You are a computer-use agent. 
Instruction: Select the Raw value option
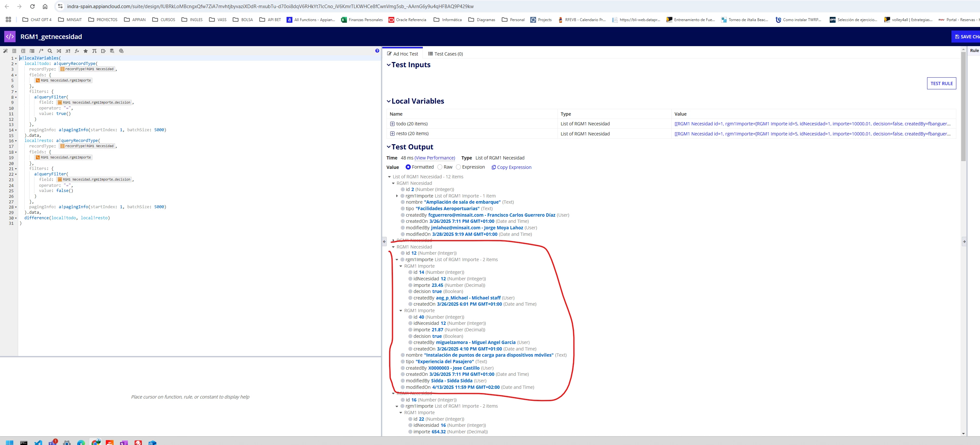(440, 167)
